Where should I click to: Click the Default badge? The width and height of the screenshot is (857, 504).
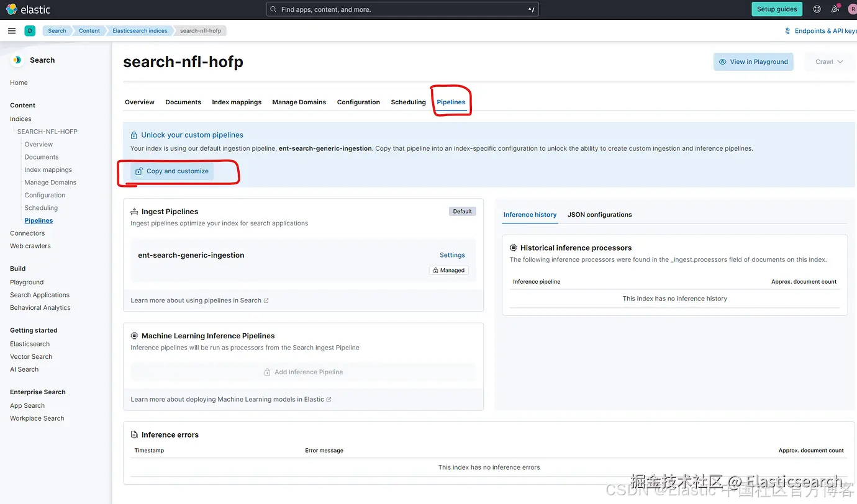click(x=462, y=212)
